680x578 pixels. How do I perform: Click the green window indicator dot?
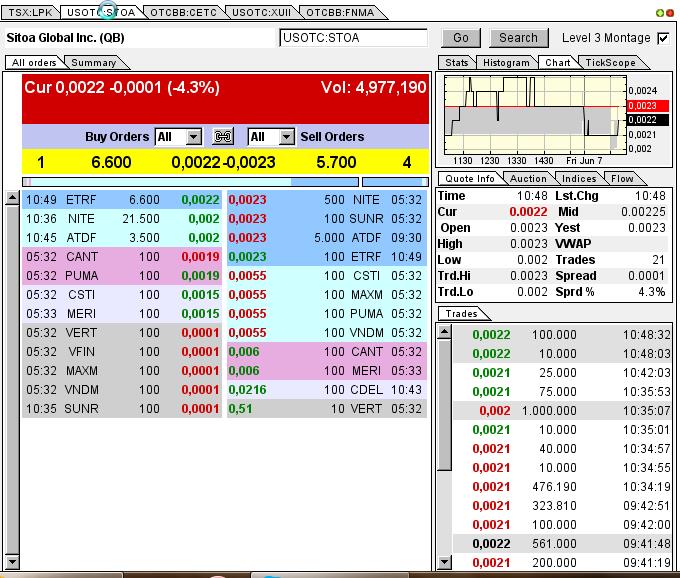[660, 13]
